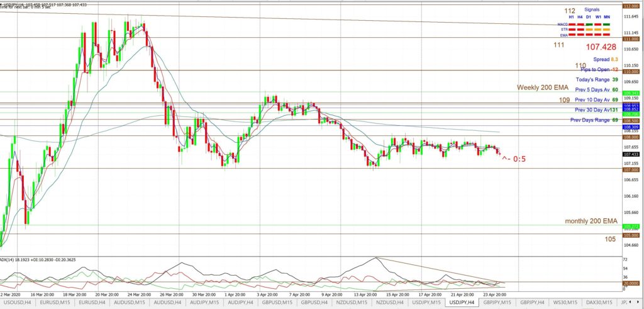644x309 pixels.
Task: Show the GBPUSD,M15 chart
Action: click(x=279, y=303)
